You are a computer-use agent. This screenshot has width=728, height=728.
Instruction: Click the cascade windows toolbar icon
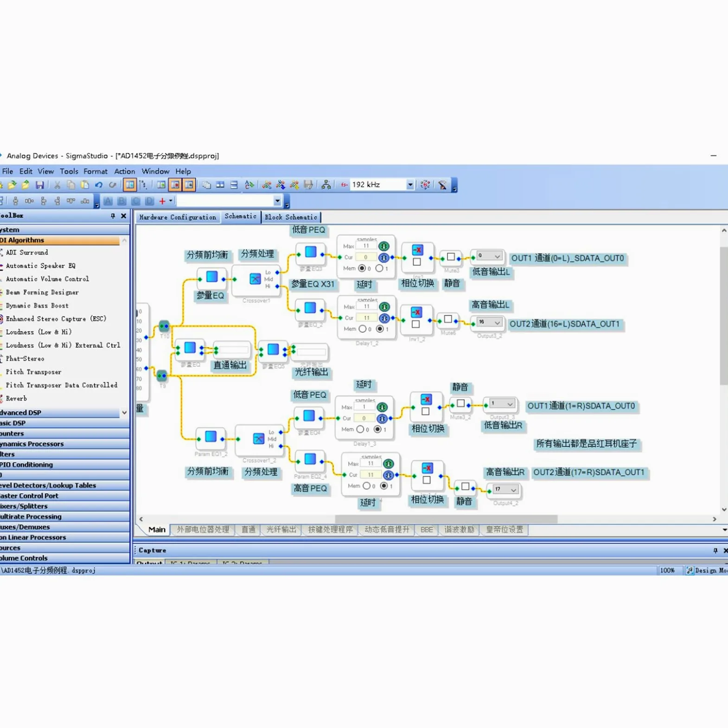pyautogui.click(x=206, y=185)
